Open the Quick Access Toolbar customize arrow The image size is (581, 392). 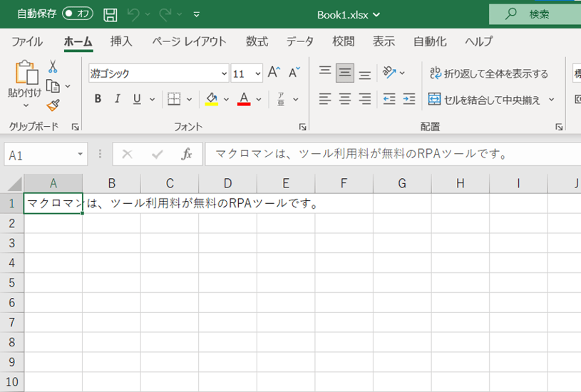click(x=197, y=15)
